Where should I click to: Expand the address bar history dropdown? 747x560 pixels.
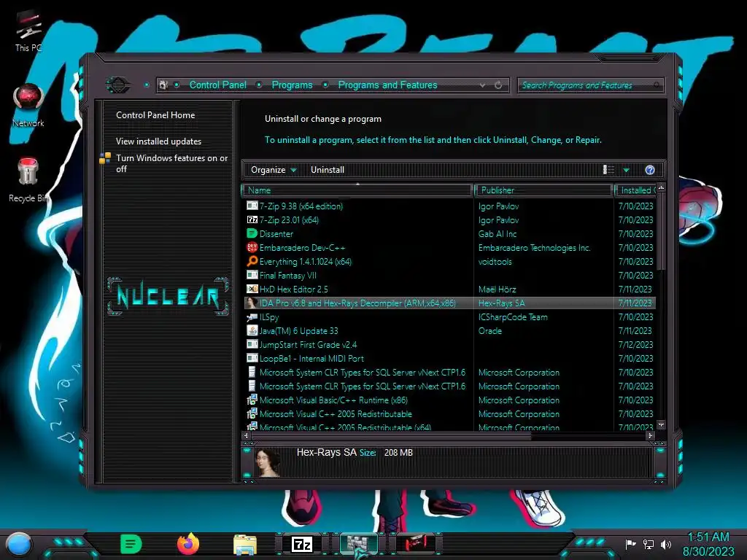(483, 85)
